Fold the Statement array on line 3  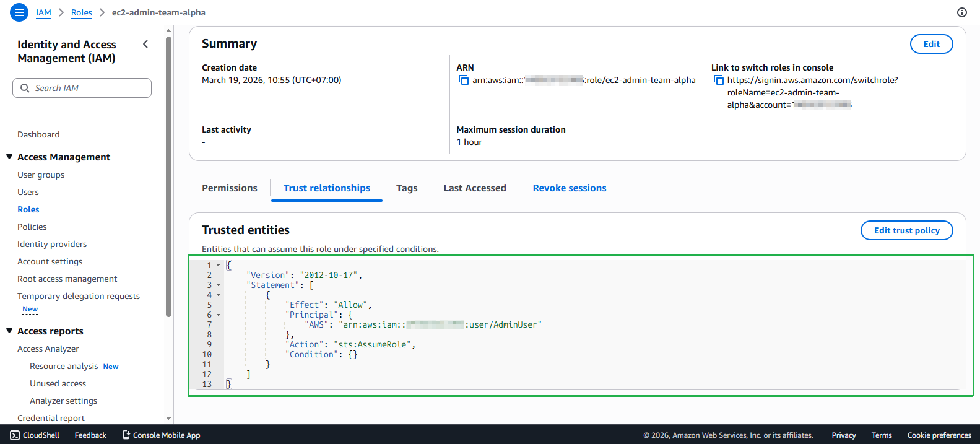[x=218, y=285]
